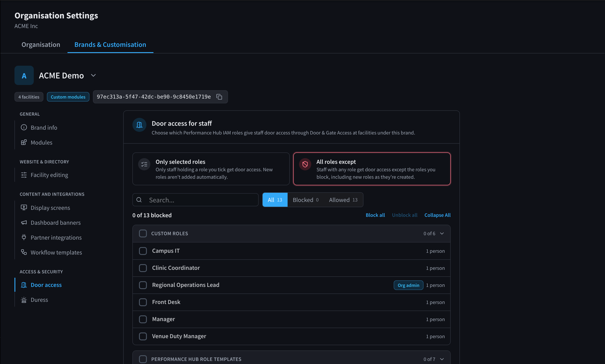The height and width of the screenshot is (364, 605).
Task: Open Brand info settings
Action: pyautogui.click(x=44, y=127)
